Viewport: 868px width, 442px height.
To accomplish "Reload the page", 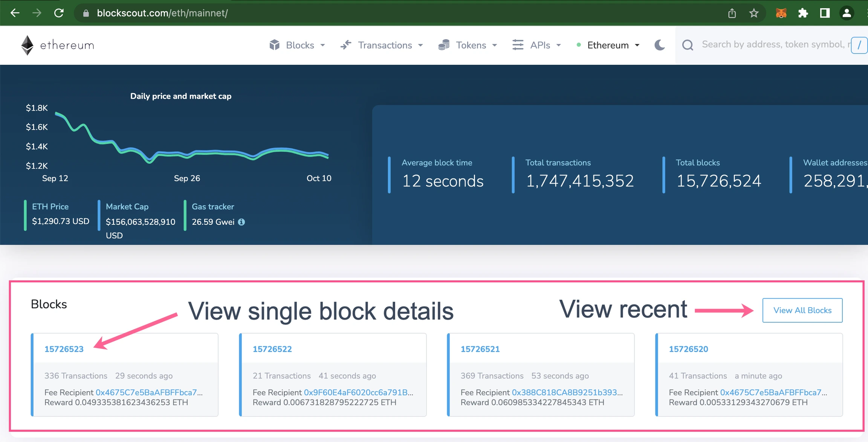I will click(59, 13).
